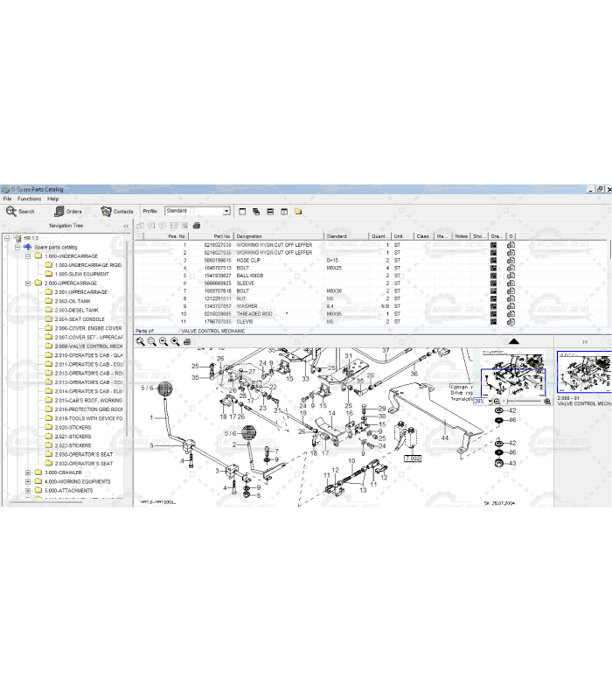Image resolution: width=612 pixels, height=700 pixels.
Task: Expand the 3.000-CRAWLER tree node
Action: click(28, 472)
